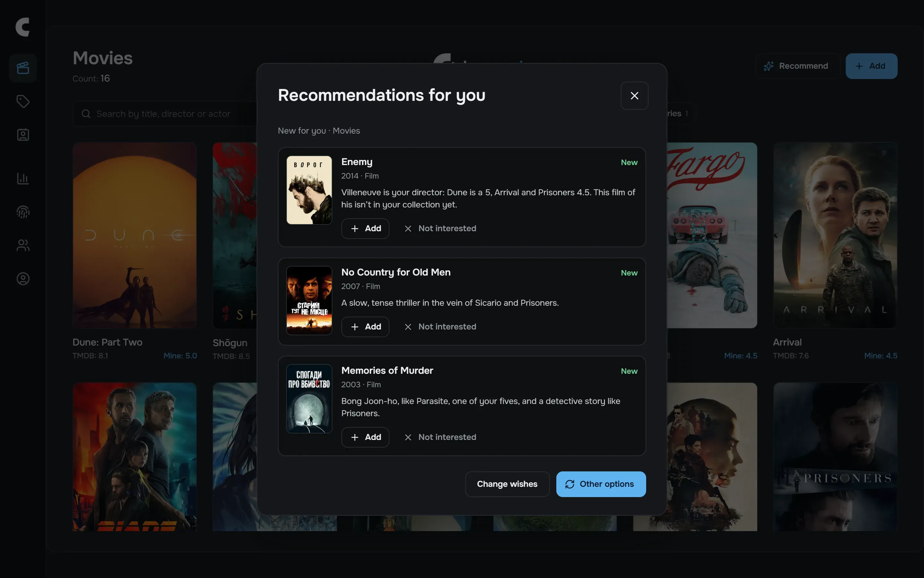Click the 'New for you · Movies' label
This screenshot has width=924, height=578.
319,131
